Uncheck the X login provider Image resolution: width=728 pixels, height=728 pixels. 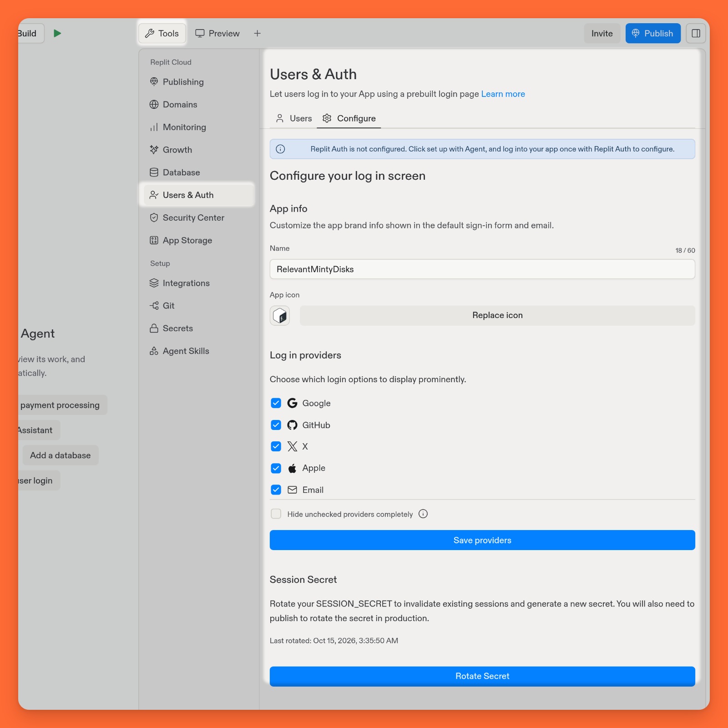276,446
